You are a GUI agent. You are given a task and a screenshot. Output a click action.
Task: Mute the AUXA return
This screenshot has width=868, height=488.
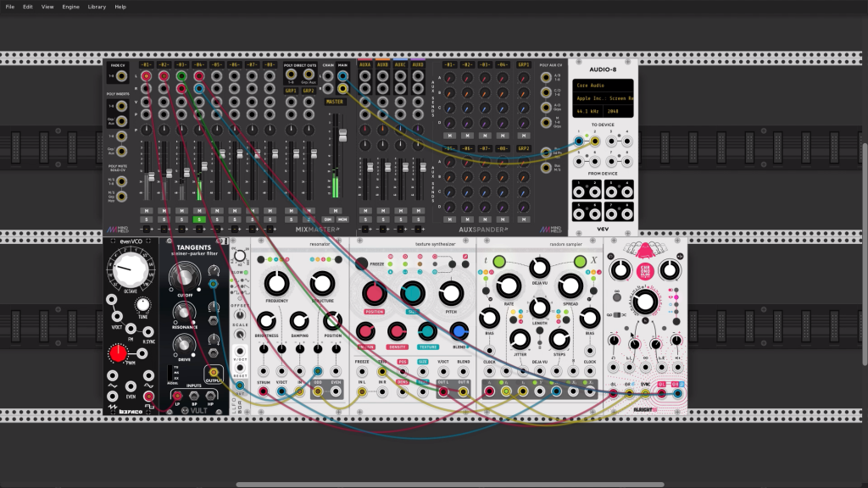(365, 211)
